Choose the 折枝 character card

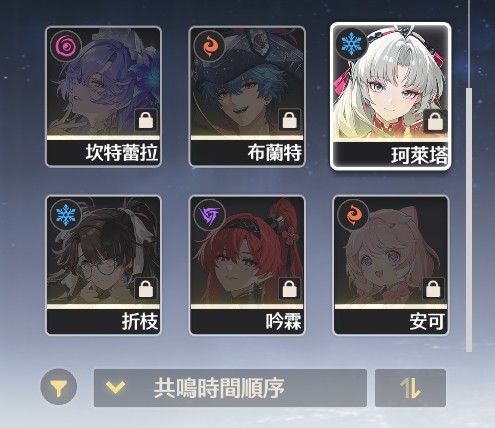103,265
